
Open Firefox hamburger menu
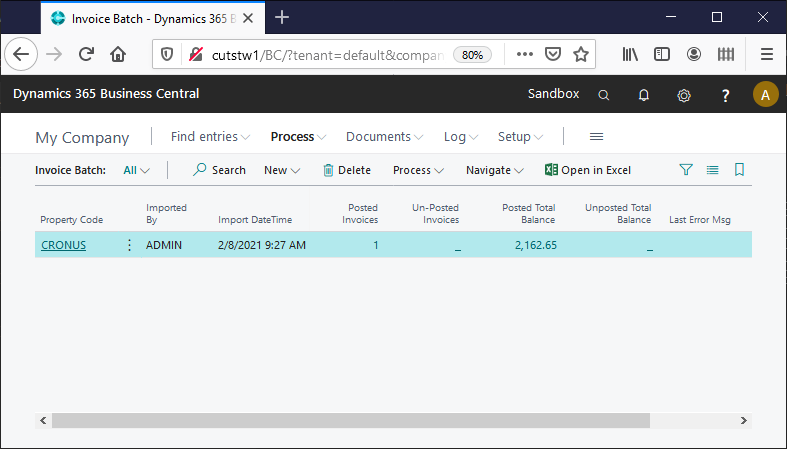coord(766,54)
